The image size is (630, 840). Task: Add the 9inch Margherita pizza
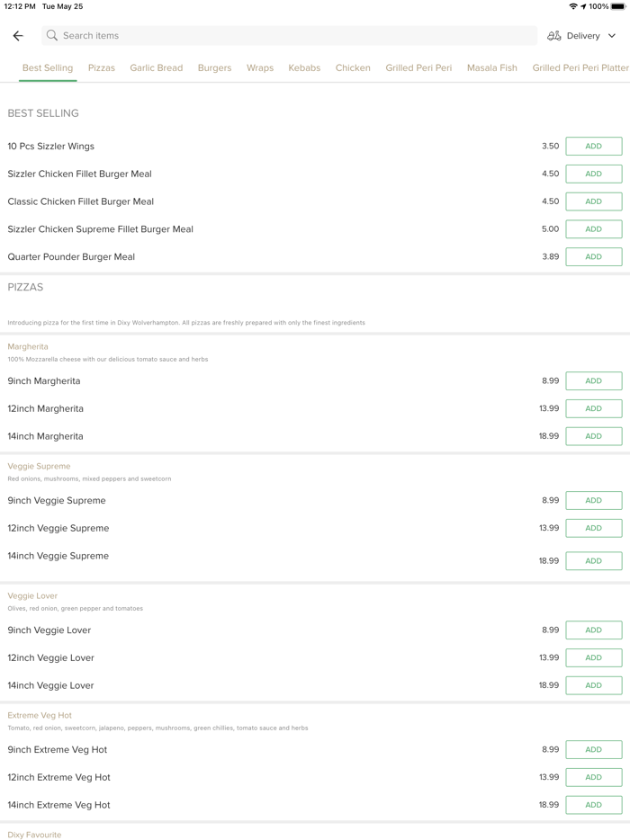pos(593,381)
